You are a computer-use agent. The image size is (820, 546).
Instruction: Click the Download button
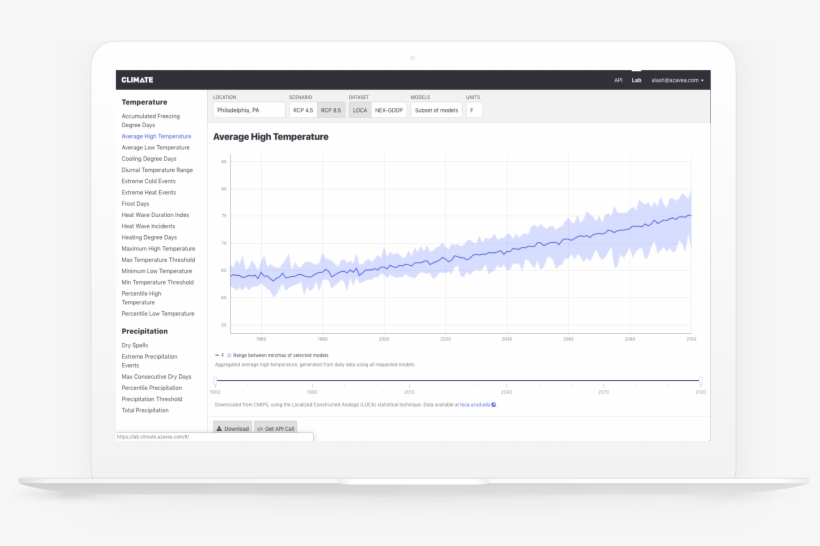click(232, 428)
